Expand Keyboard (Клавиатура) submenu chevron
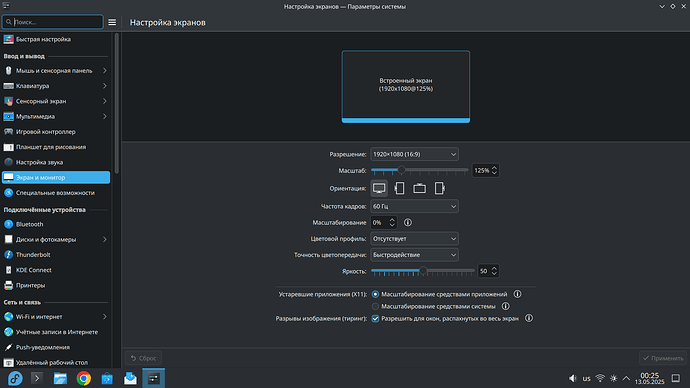This screenshot has height=388, width=690. click(x=105, y=86)
